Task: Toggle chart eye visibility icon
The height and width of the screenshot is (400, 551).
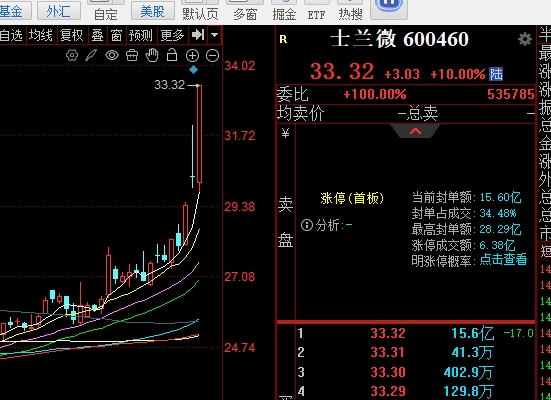Action: point(112,55)
